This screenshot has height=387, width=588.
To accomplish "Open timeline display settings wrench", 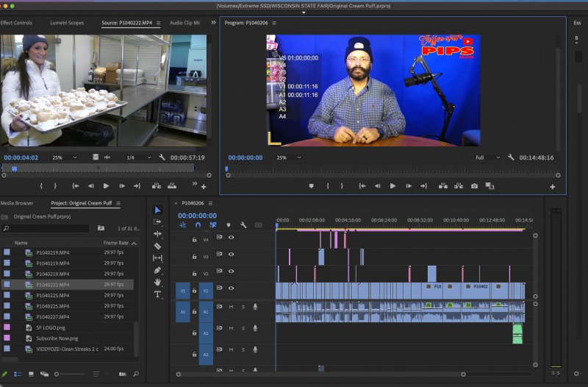I will point(243,225).
